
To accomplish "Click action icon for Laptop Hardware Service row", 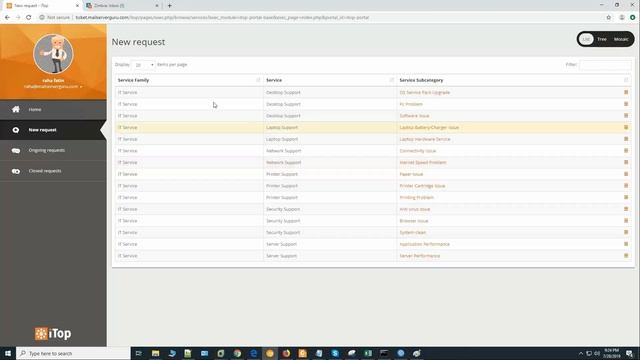I will tap(626, 139).
